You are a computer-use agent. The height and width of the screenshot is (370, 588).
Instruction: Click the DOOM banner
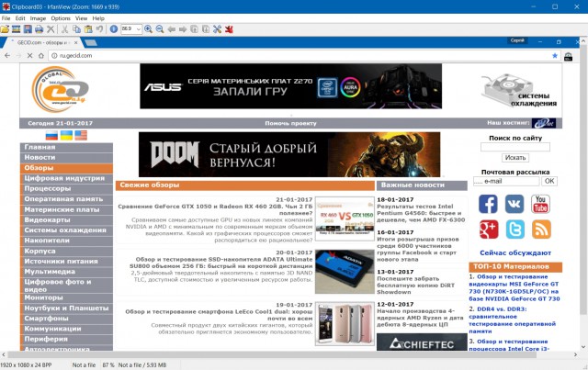point(289,154)
